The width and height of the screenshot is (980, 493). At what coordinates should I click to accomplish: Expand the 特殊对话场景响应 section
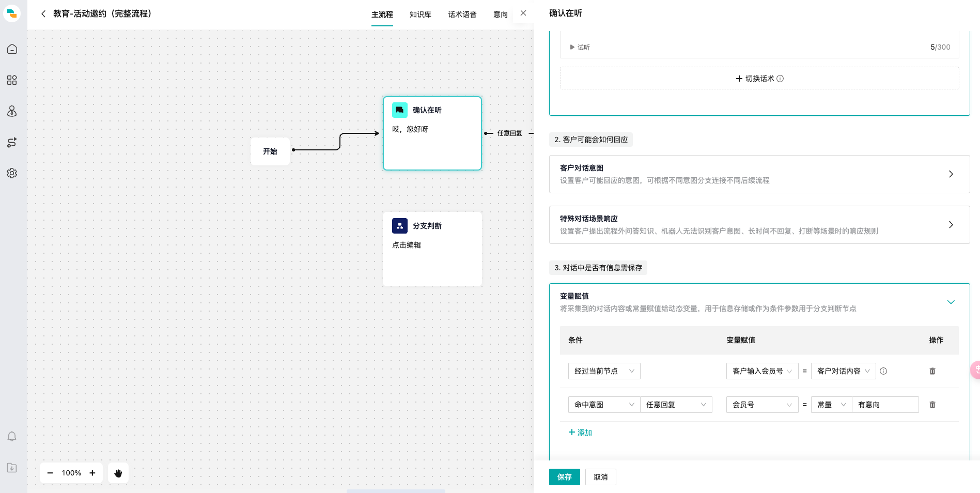(x=759, y=225)
